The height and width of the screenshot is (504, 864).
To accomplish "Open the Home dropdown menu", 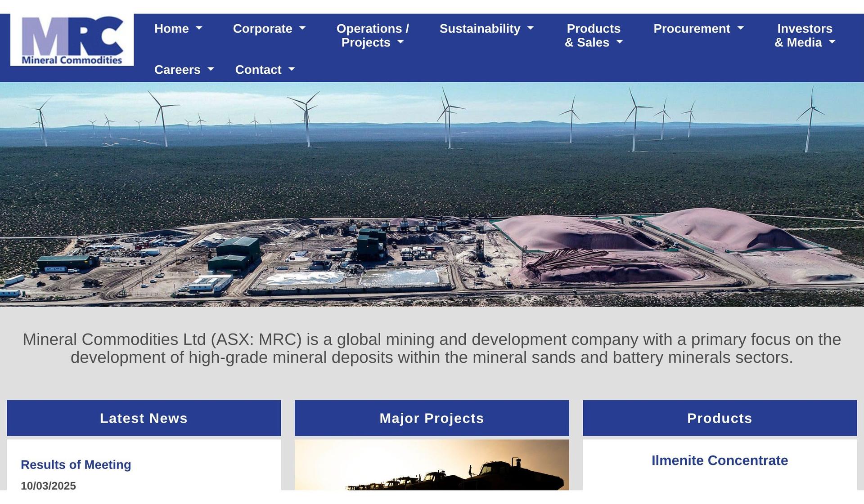I will pyautogui.click(x=178, y=29).
